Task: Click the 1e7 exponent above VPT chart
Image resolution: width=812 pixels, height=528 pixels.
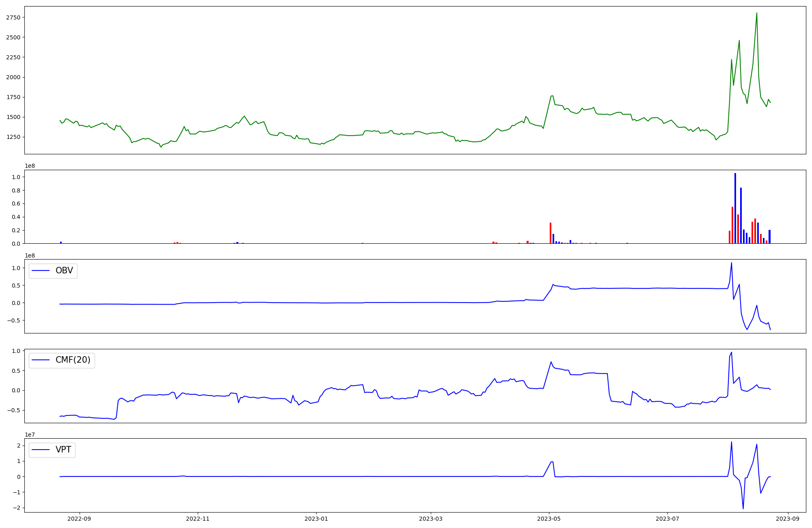Action: tap(30, 435)
